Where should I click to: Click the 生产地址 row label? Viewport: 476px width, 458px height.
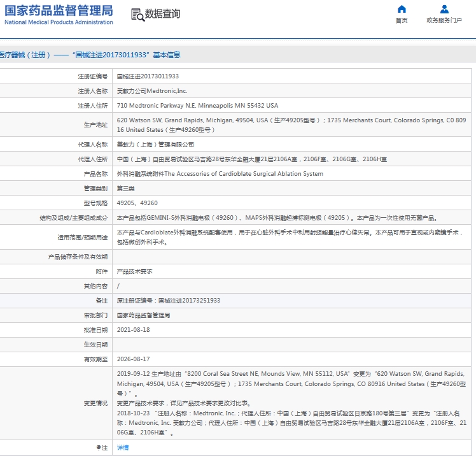(95, 125)
